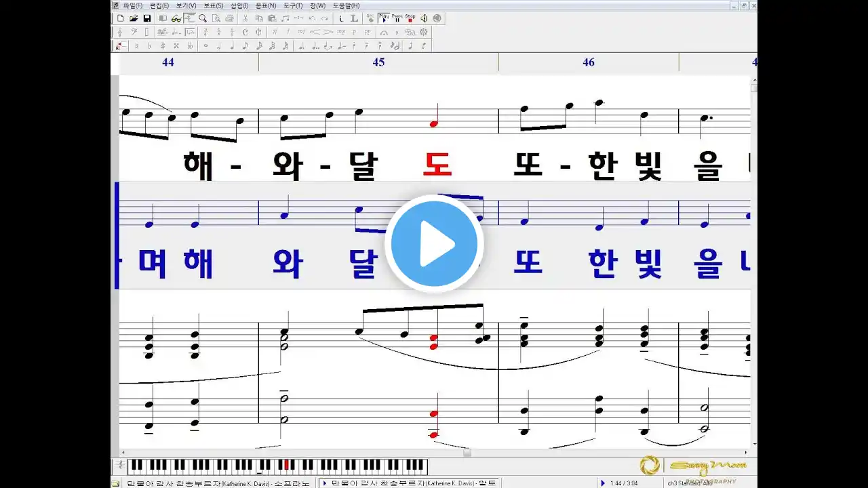
Task: Choose the 6/8 time signature icon
Action: pos(232,32)
